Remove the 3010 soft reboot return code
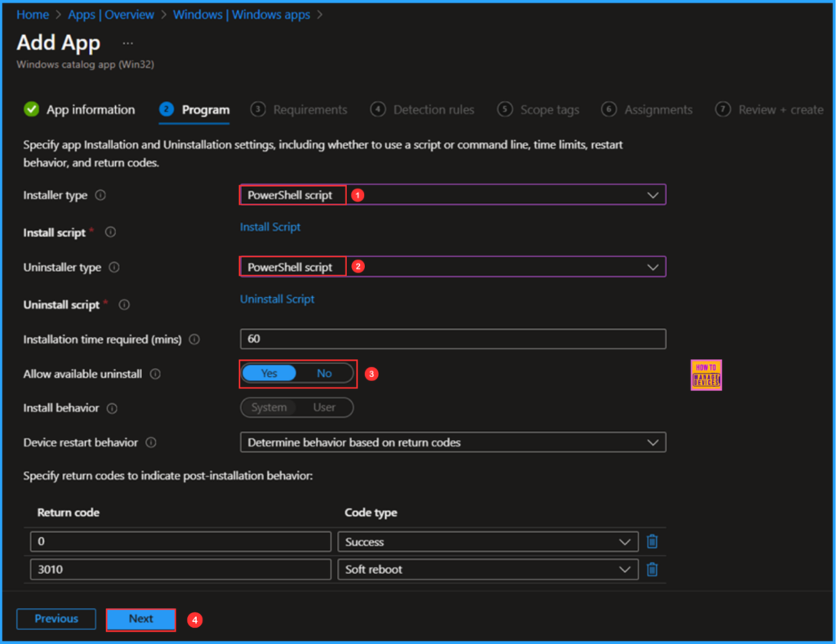The height and width of the screenshot is (644, 836). click(x=651, y=569)
